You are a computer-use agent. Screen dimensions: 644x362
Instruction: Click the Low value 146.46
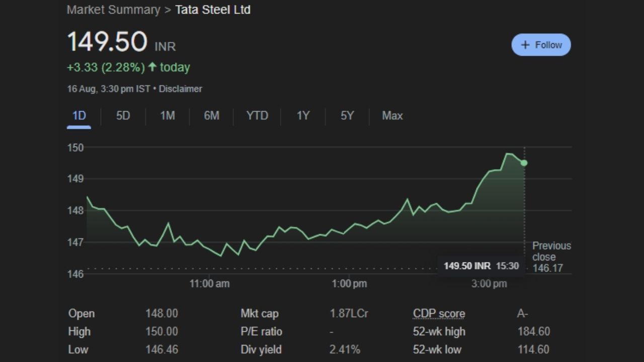point(162,349)
